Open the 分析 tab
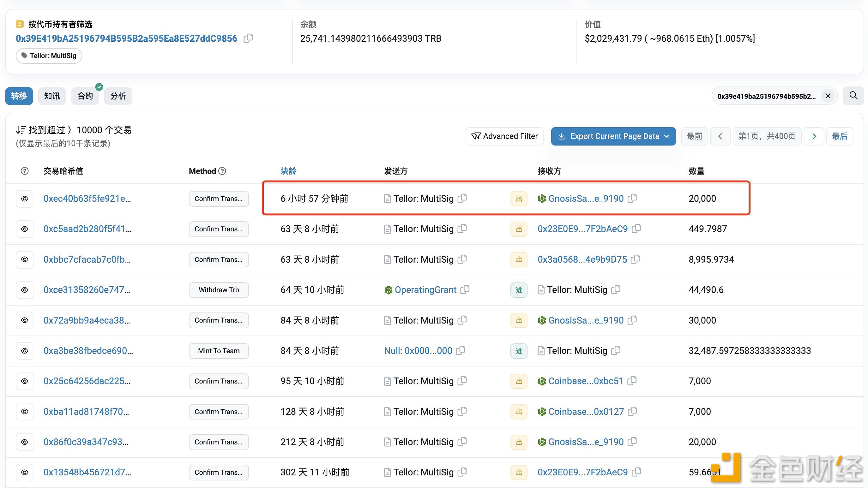This screenshot has width=868, height=488. (x=118, y=96)
